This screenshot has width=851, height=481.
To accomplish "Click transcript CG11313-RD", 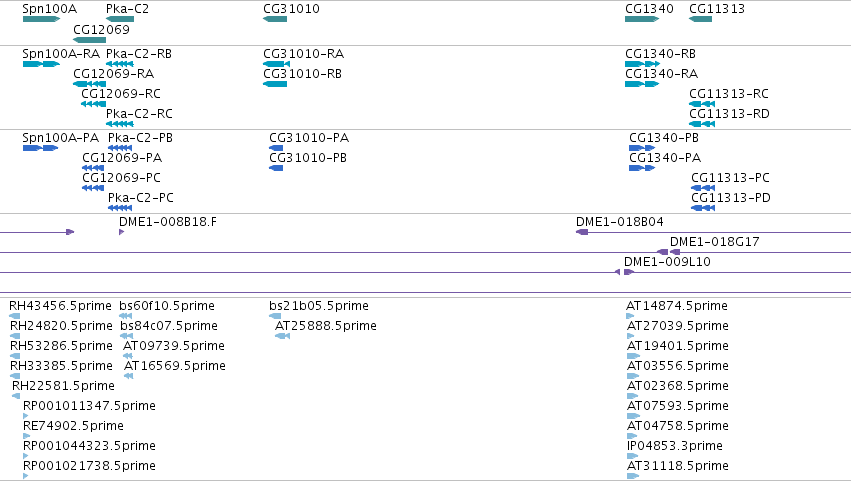I will coord(729,115).
